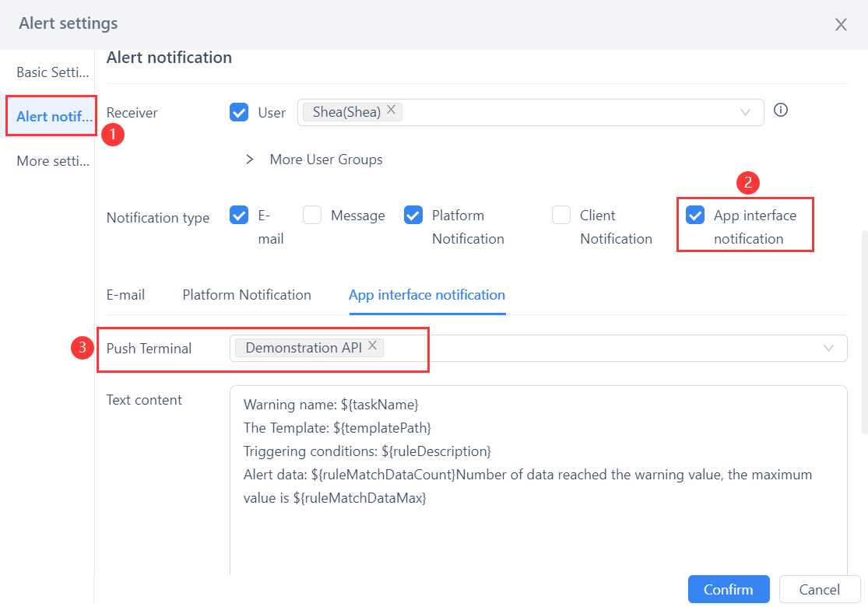This screenshot has width=868, height=607.
Task: Open the Push Terminal dropdown
Action: click(x=828, y=348)
